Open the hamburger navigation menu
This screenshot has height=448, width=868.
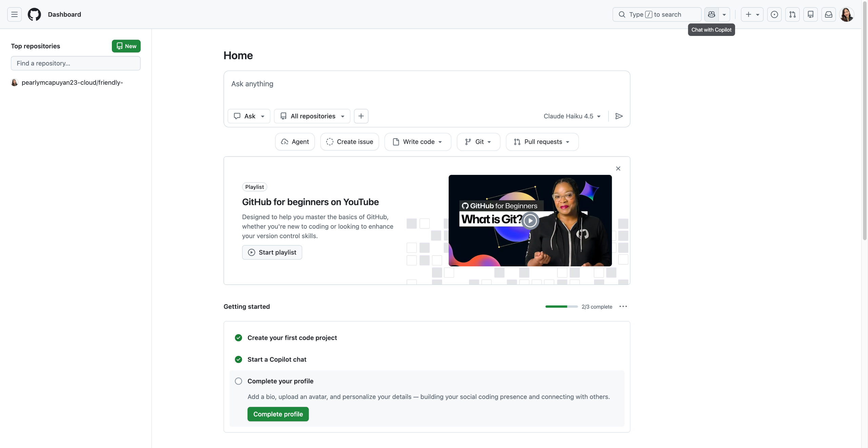[x=14, y=15]
